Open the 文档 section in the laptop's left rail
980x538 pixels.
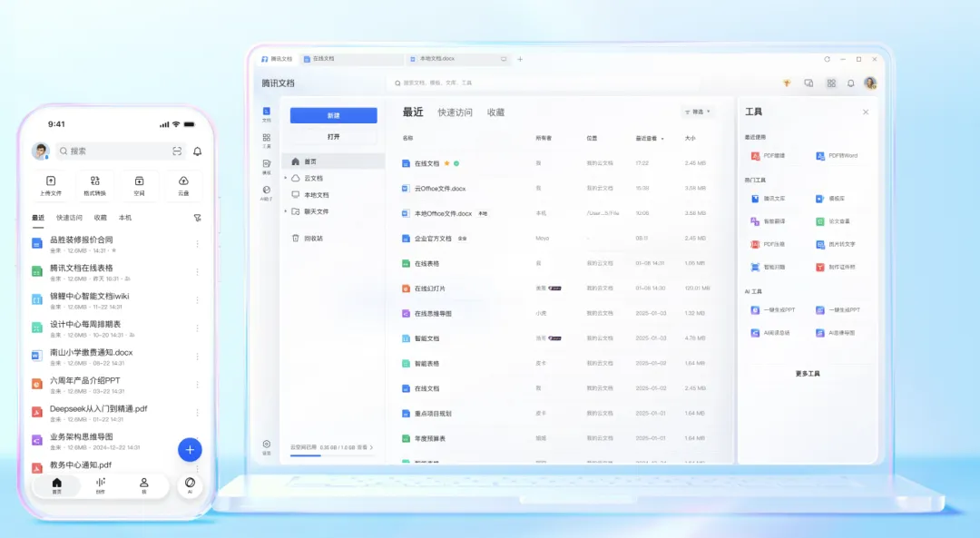coord(266,114)
